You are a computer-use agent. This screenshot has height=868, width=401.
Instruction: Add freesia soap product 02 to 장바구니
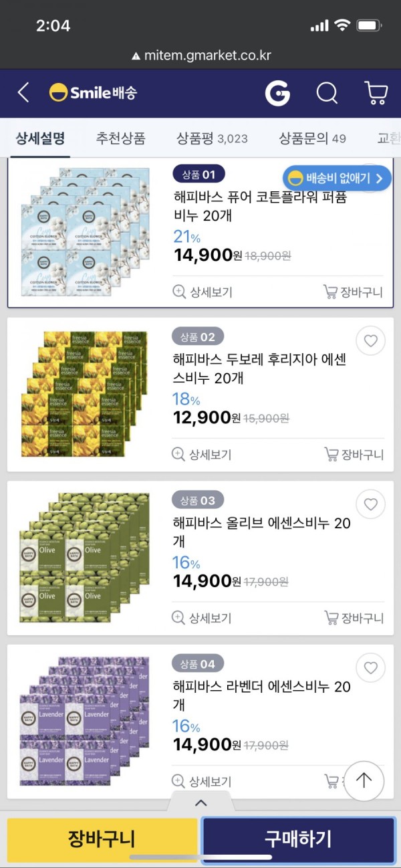353,455
